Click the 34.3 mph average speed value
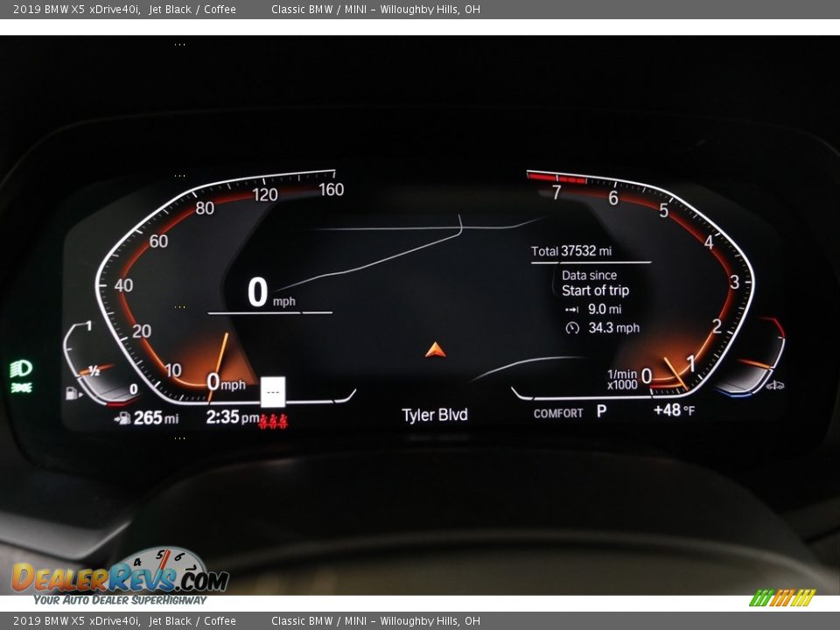This screenshot has width=840, height=630. tap(614, 328)
